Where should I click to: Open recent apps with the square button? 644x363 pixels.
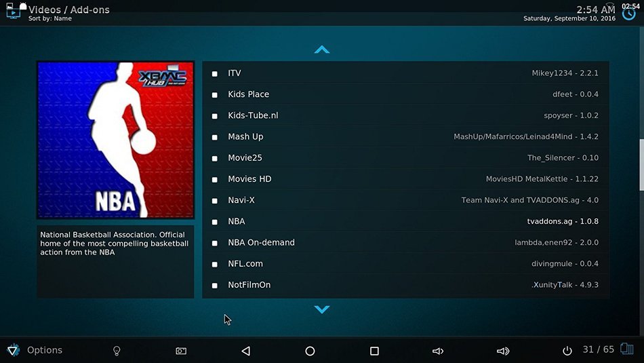(374, 351)
